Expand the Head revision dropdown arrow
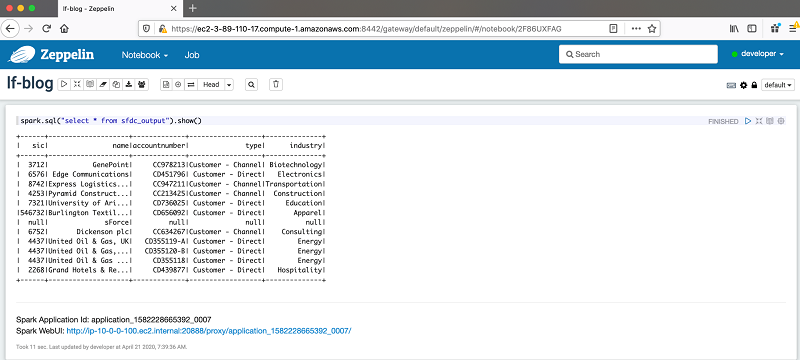Screen dimensions: 800x360 (x=229, y=85)
